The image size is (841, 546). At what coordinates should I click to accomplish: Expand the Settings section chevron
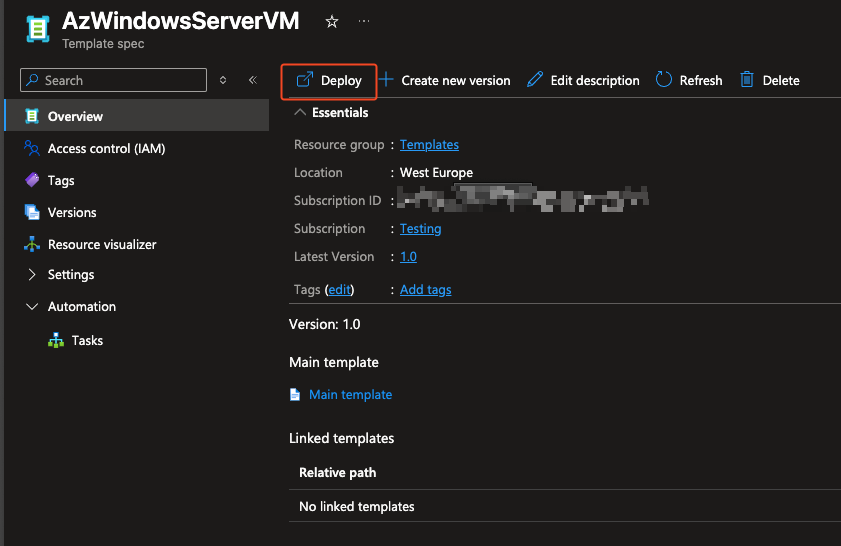coord(32,275)
